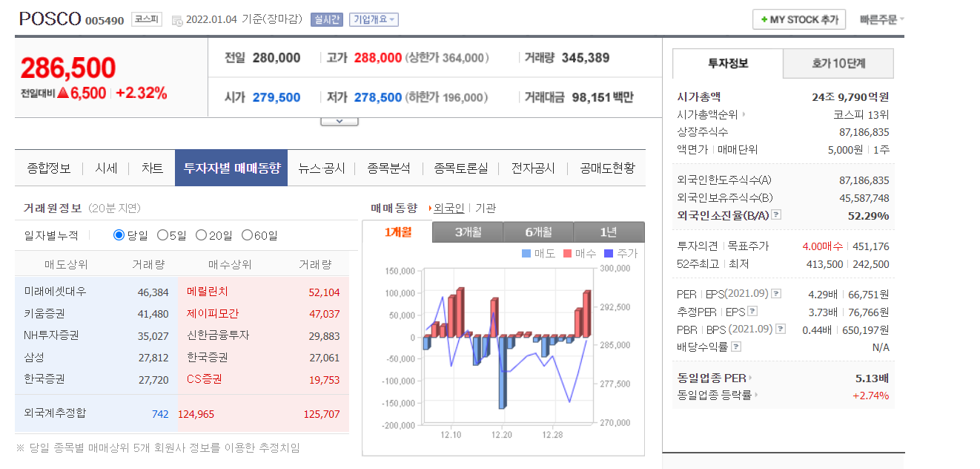Switch to the 호가10단계 tab

(838, 64)
